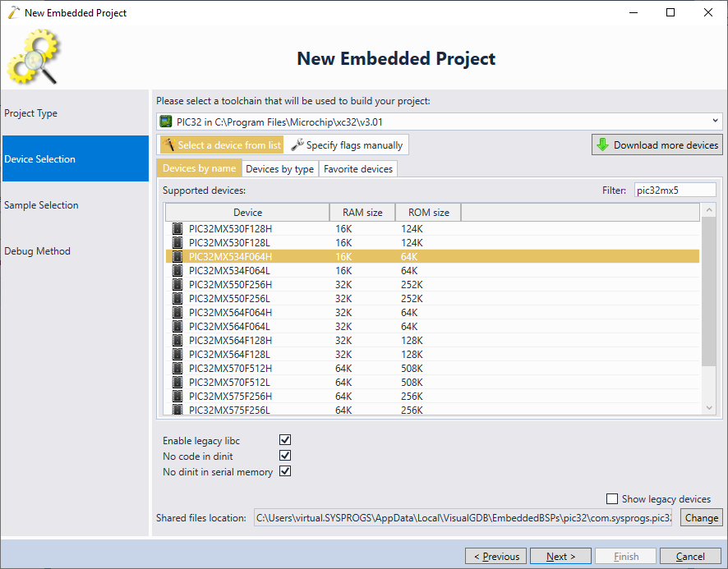Click the Shared files location path field
This screenshot has height=569, width=728.
[x=463, y=517]
